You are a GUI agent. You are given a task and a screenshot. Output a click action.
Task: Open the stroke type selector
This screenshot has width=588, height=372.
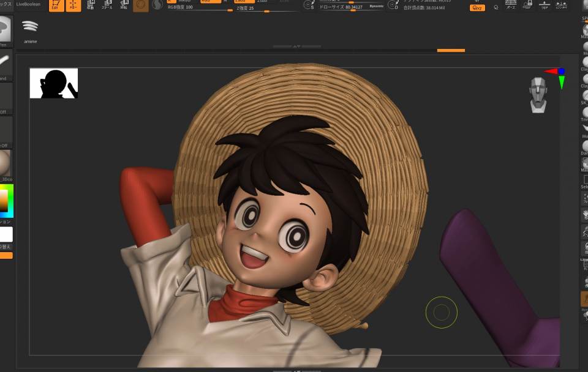pos(5,62)
